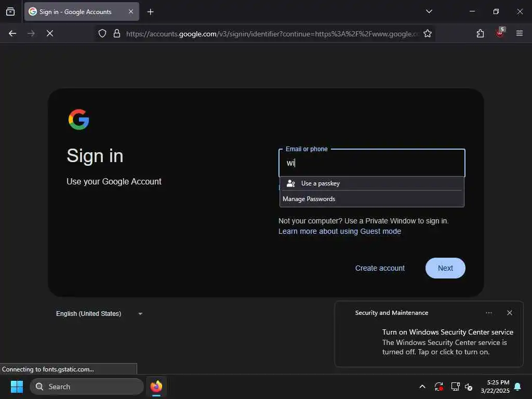Open the clock showing 5:25 PM
The image size is (532, 399).
point(495,387)
